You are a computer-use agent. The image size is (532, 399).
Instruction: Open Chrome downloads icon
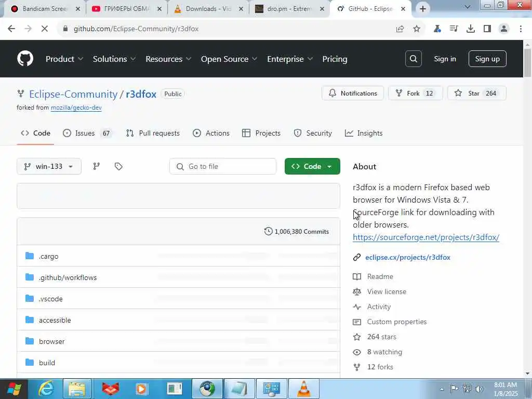471,29
